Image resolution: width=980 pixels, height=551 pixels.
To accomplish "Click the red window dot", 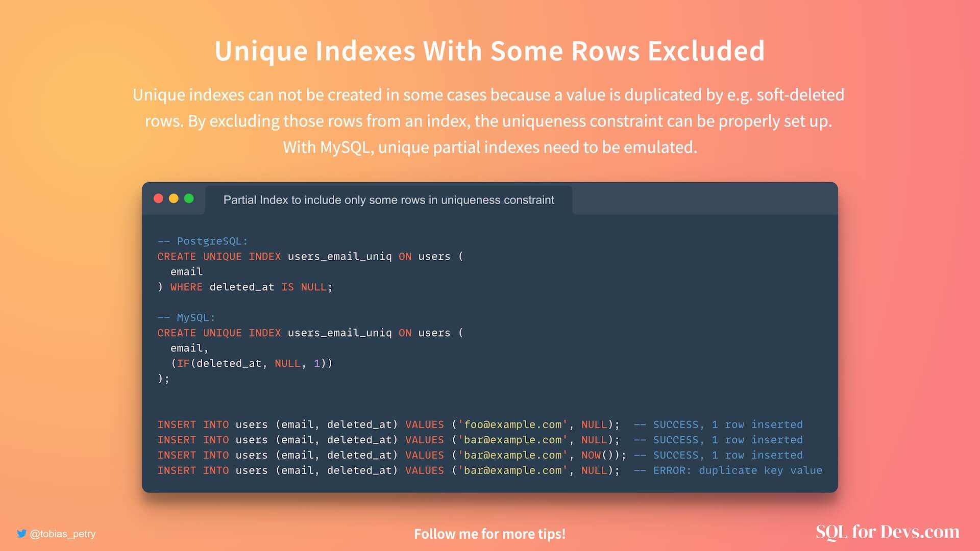I will [x=158, y=198].
